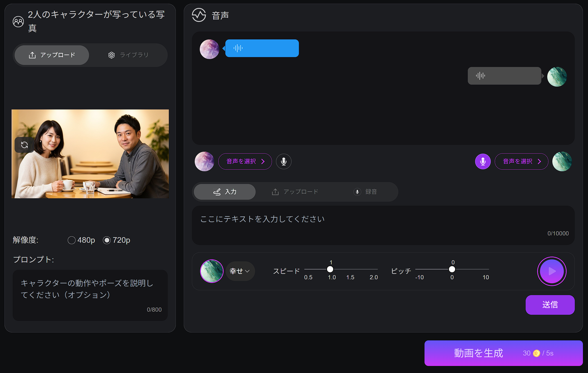Click the purple microphone icon on right
588x373 pixels.
(483, 161)
